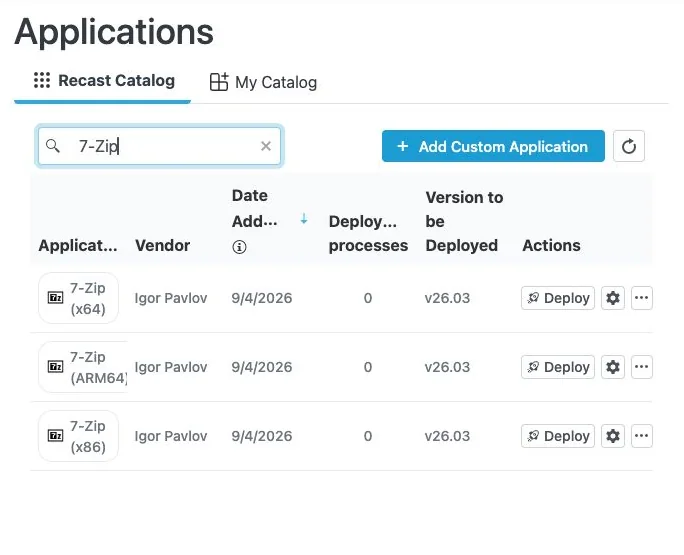The height and width of the screenshot is (555, 684).
Task: Click the Applications page heading
Action: [x=114, y=33]
